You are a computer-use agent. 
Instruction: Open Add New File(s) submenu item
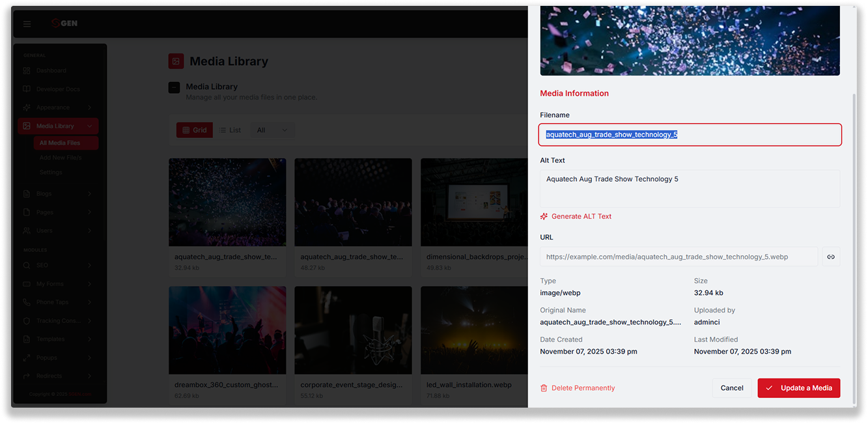pyautogui.click(x=61, y=158)
